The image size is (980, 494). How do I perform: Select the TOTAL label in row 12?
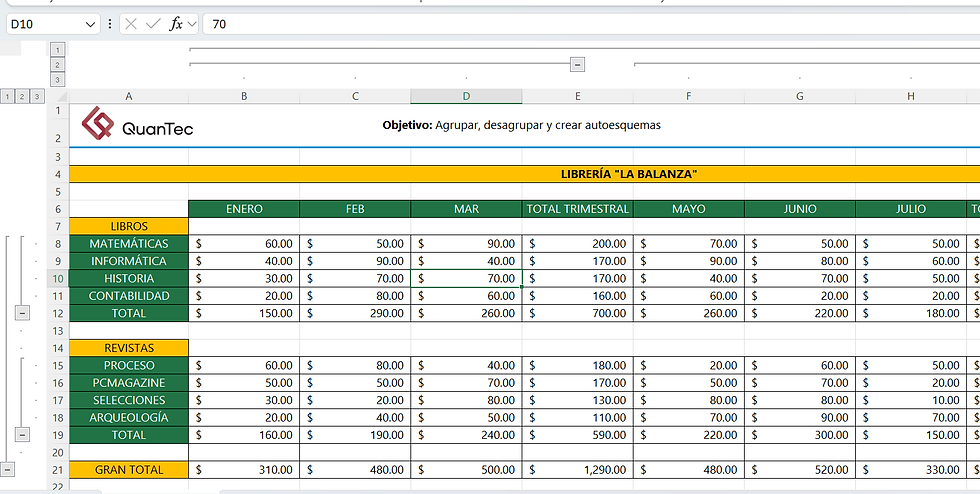point(129,313)
